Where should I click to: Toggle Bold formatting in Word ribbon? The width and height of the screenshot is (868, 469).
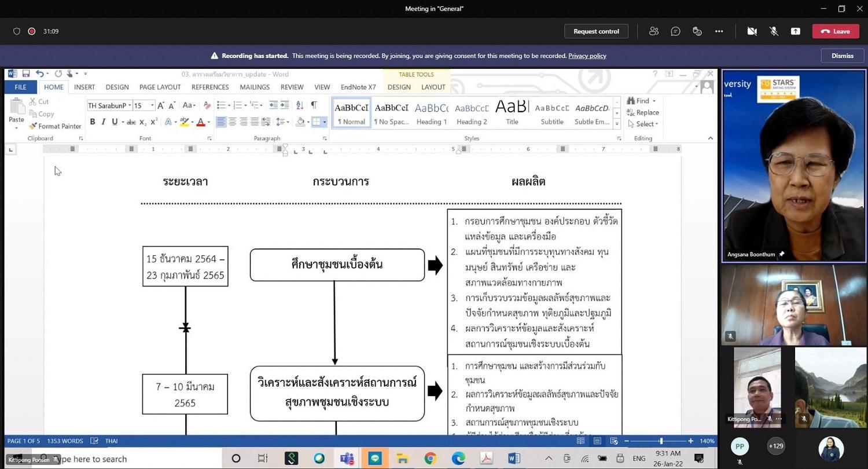click(93, 122)
